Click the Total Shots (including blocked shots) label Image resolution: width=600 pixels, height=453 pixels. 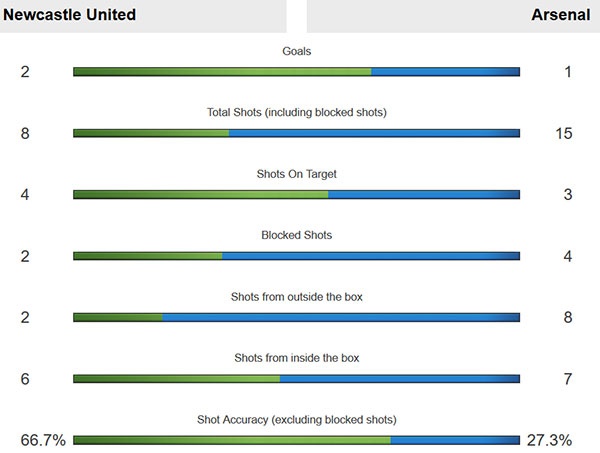click(296, 112)
